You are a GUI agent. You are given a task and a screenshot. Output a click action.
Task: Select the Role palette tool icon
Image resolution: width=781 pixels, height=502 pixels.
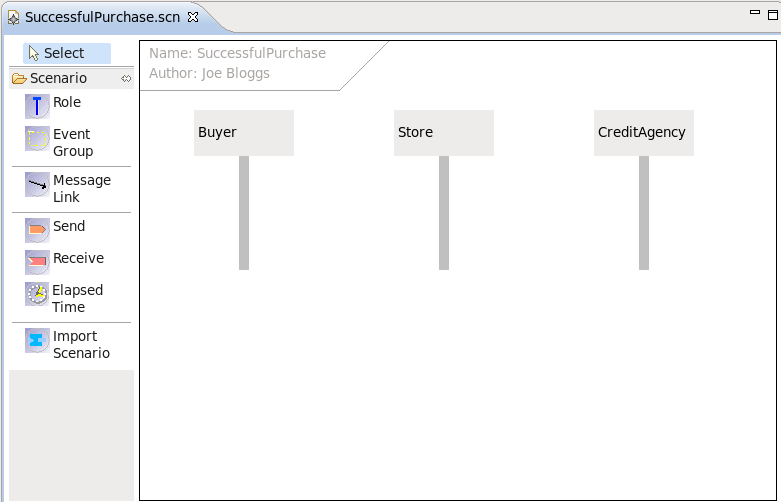point(37,106)
